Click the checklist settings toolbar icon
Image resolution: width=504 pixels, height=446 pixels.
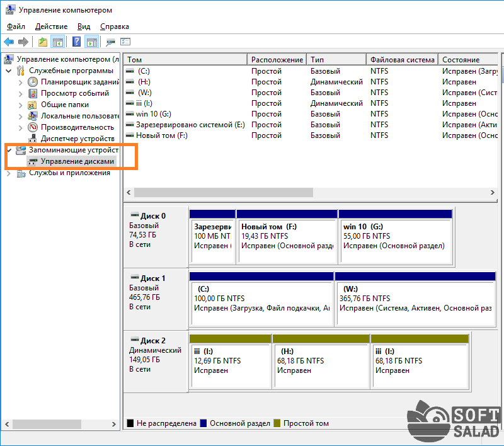[125, 42]
